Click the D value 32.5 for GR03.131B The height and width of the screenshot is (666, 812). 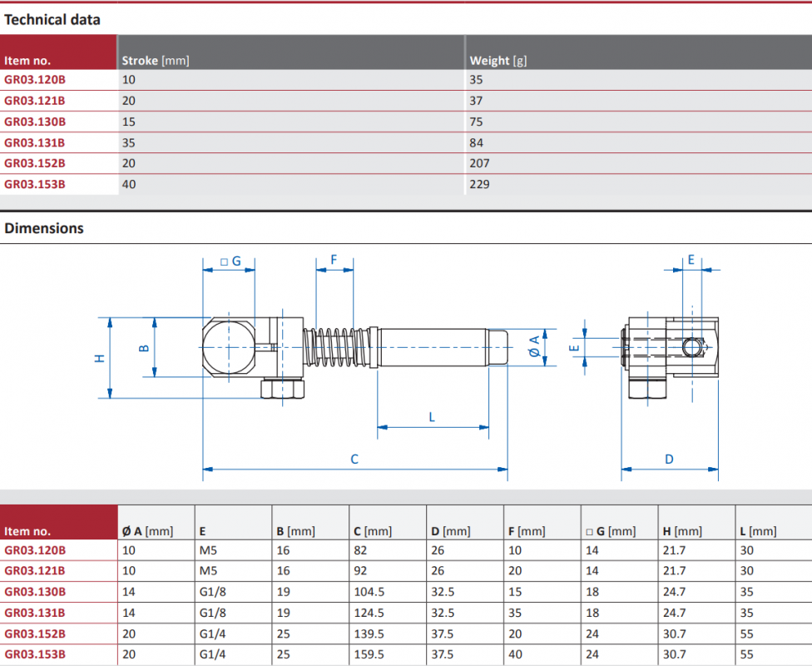click(443, 613)
